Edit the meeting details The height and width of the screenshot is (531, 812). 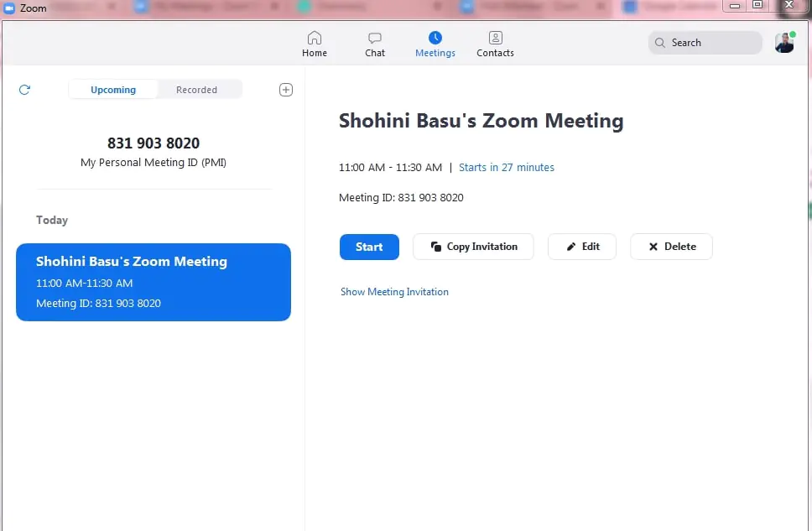click(x=581, y=247)
